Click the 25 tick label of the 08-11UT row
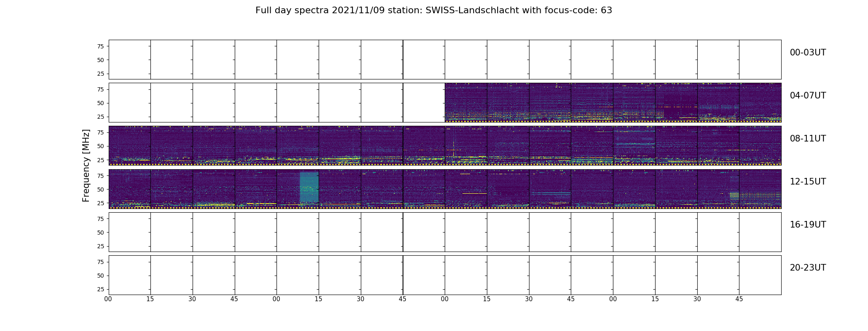Viewport: 868px width, 331px height. 100,160
